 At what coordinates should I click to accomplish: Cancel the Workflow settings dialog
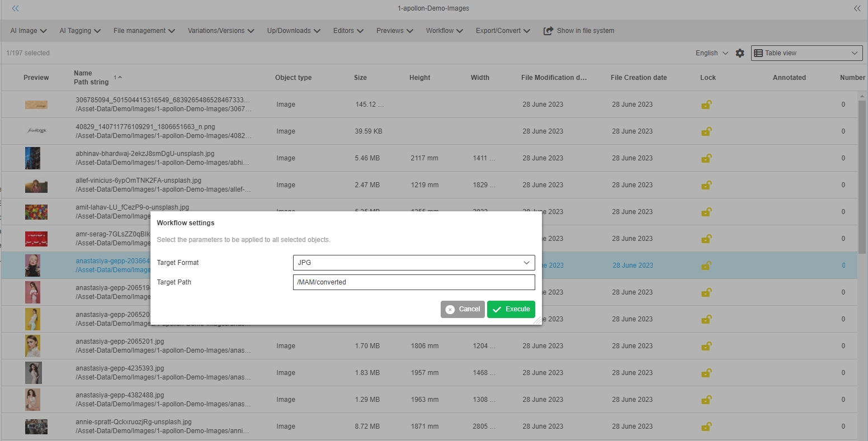click(463, 309)
